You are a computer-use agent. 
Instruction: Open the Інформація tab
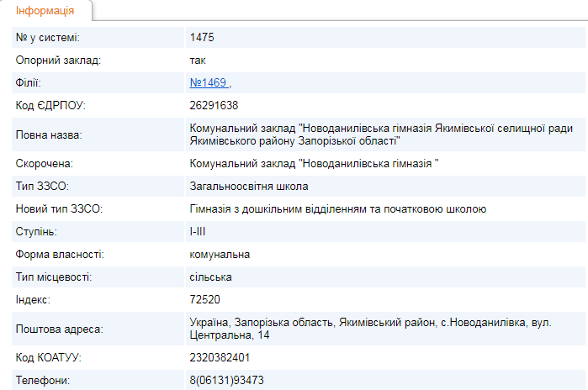[45, 11]
